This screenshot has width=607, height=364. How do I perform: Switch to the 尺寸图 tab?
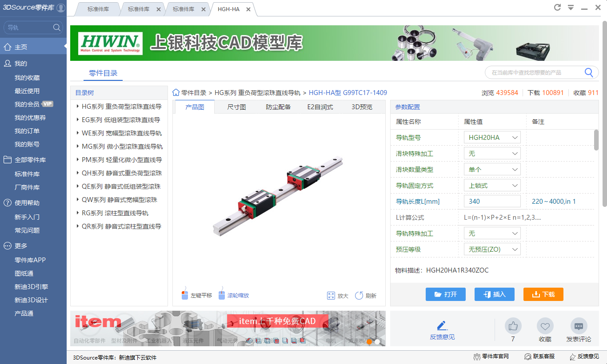[x=236, y=107]
